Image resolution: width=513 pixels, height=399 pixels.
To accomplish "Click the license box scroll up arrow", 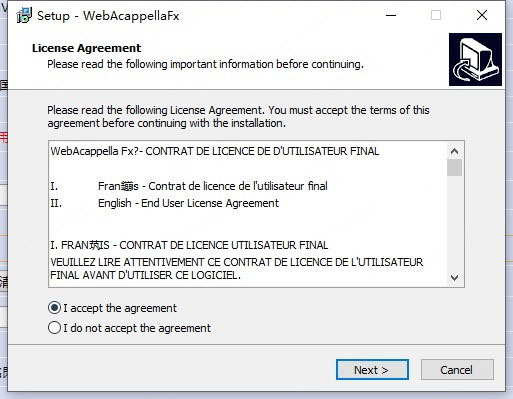I will click(x=454, y=151).
